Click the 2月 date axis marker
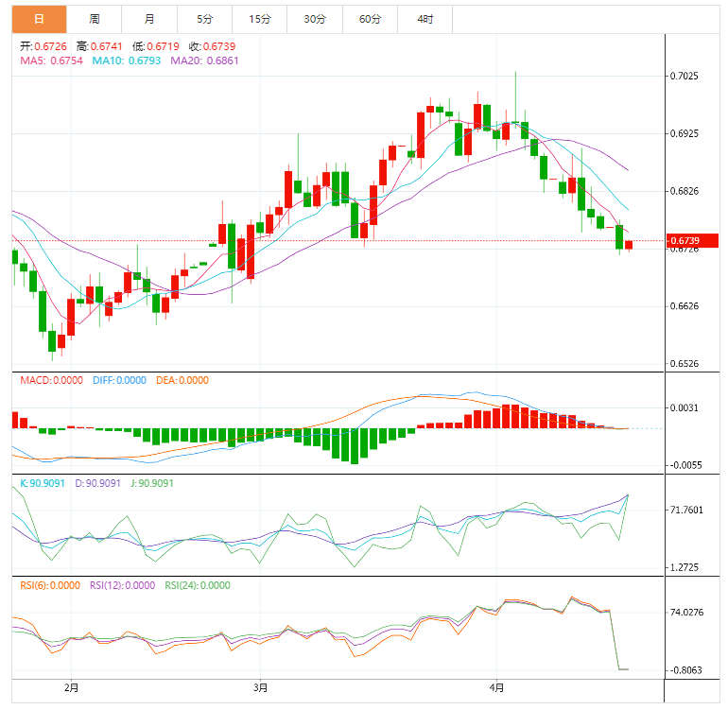This screenshot has height=710, width=728. click(x=72, y=687)
